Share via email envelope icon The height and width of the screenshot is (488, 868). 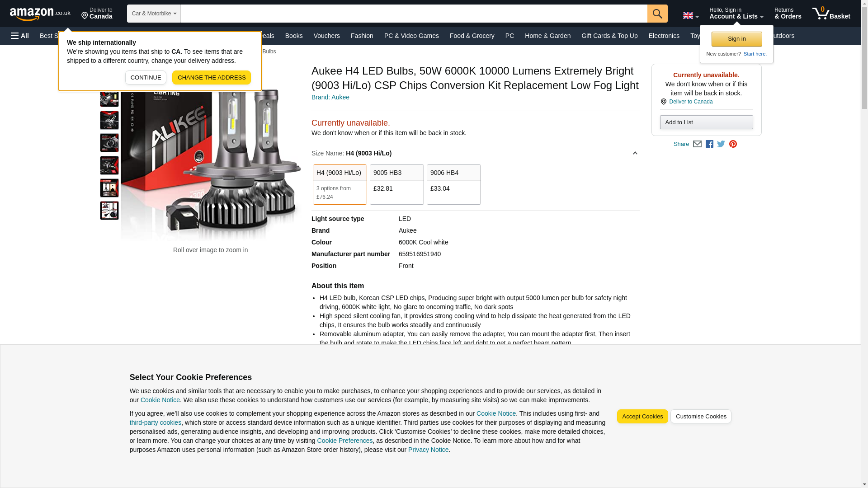click(697, 144)
